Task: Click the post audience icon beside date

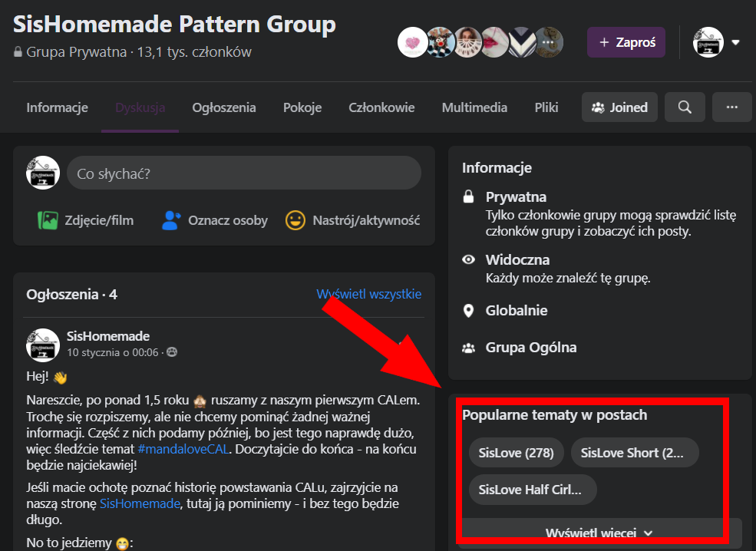Action: click(x=172, y=353)
